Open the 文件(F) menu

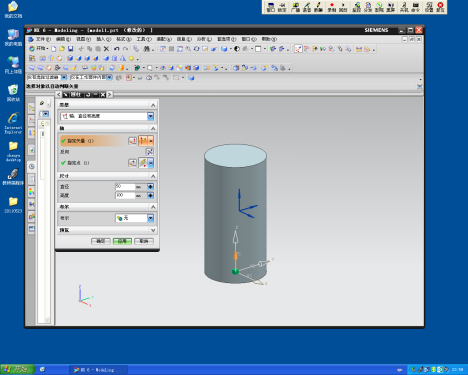(43, 39)
